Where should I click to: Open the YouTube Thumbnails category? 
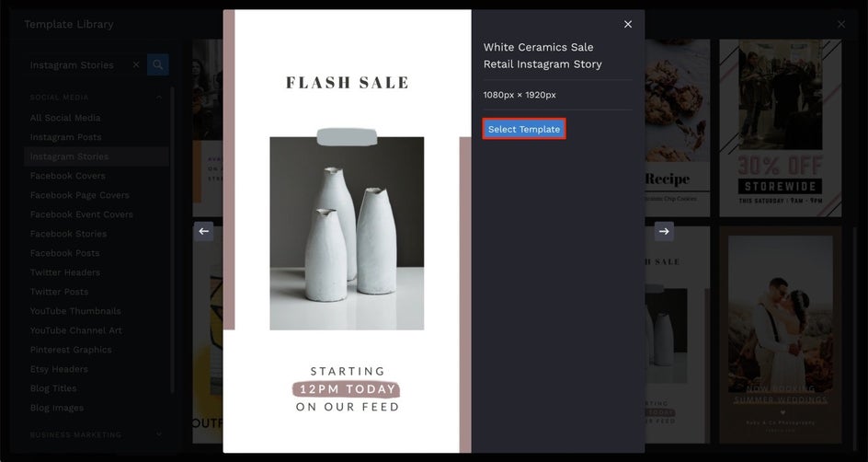pos(74,311)
